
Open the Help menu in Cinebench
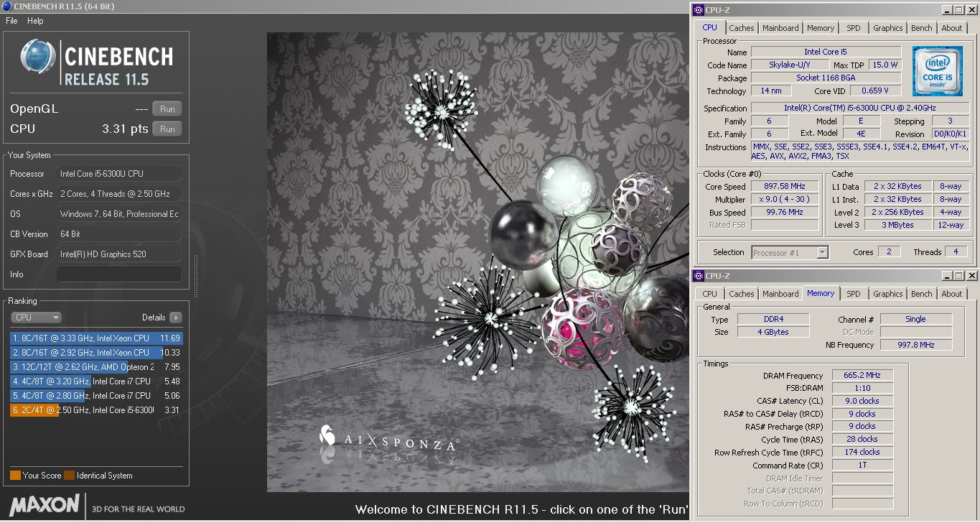tap(35, 21)
